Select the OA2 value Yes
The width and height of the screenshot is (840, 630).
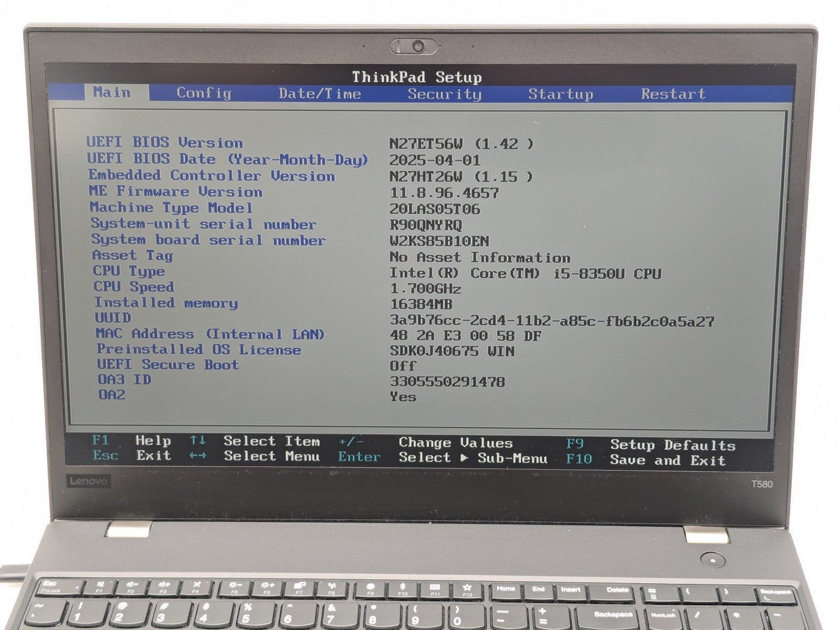[x=403, y=396]
